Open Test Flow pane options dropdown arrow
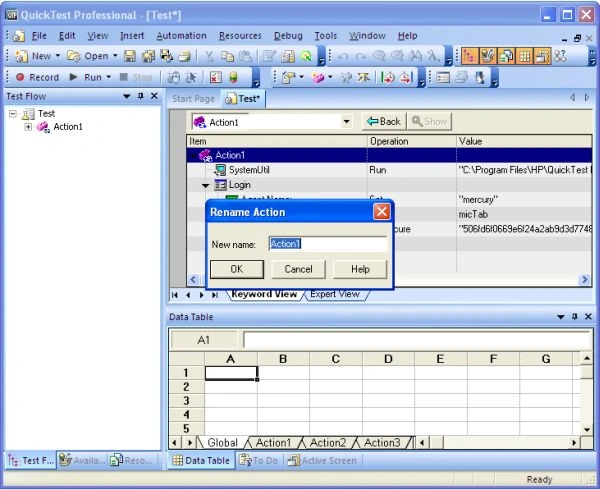This screenshot has width=600, height=490. 127,96
